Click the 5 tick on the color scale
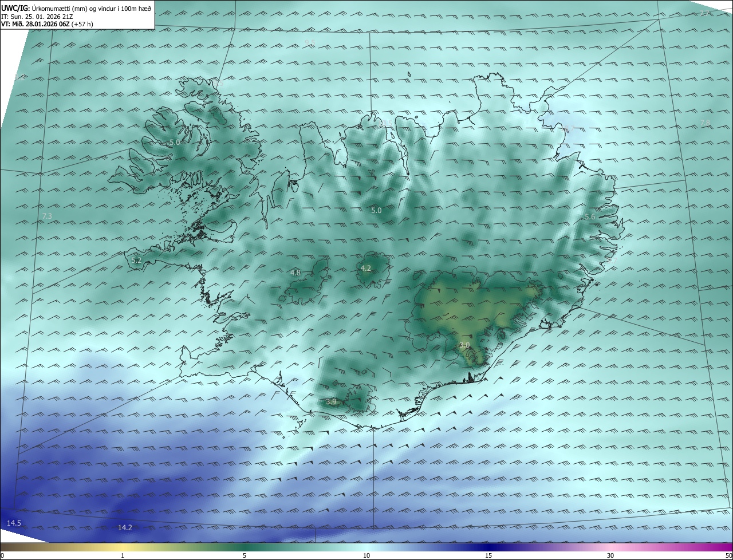Viewport: 733px width, 560px height. (245, 555)
